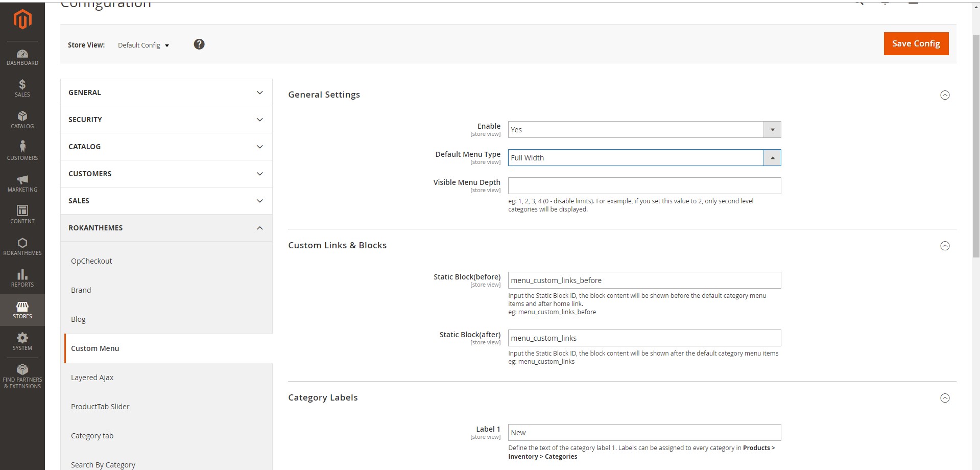Collapse the Category Labels section
This screenshot has height=470, width=980.
click(x=945, y=398)
